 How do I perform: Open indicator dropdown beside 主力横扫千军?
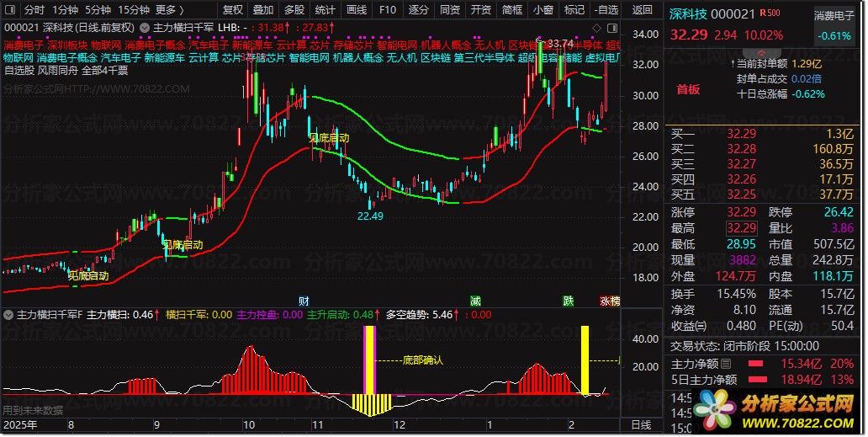[x=145, y=27]
